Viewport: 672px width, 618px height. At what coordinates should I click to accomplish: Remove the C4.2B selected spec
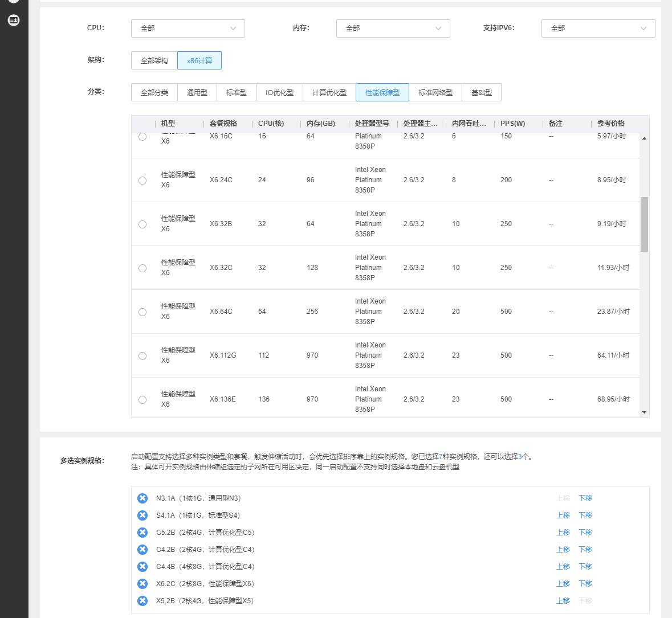click(142, 550)
